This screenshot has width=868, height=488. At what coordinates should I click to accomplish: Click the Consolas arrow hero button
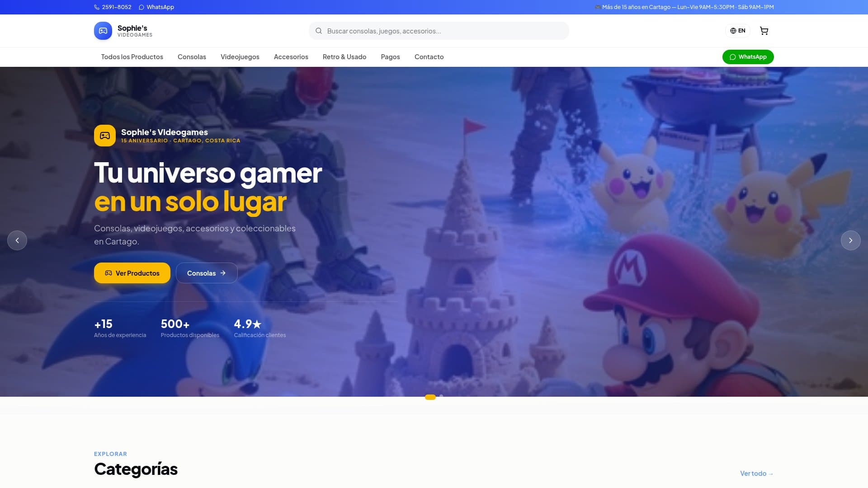coord(207,273)
